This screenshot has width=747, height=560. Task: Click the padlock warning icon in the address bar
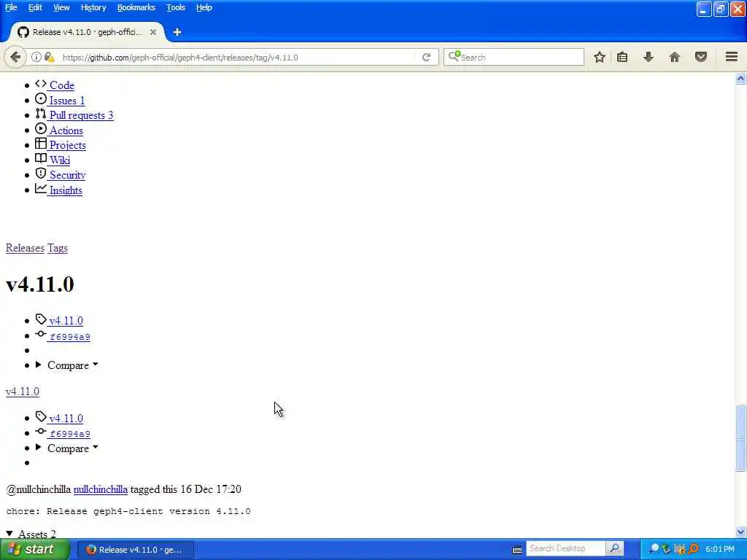pos(49,57)
